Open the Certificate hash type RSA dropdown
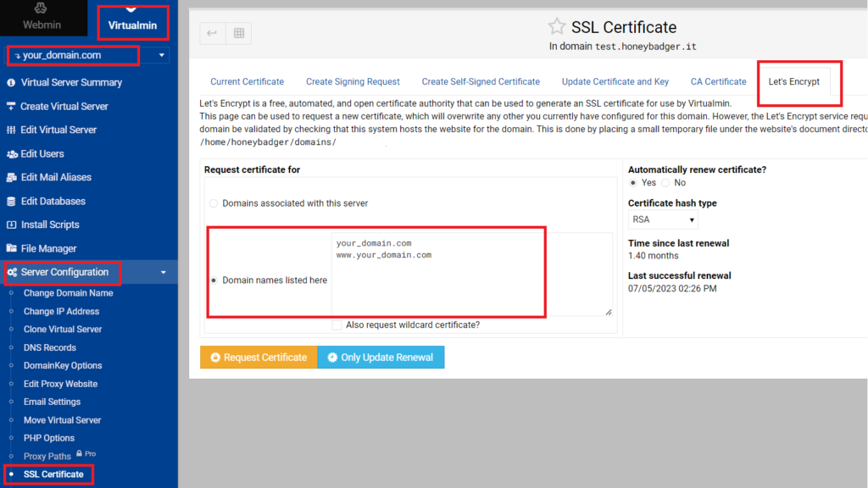Screen dimensions: 868x488 [662, 219]
